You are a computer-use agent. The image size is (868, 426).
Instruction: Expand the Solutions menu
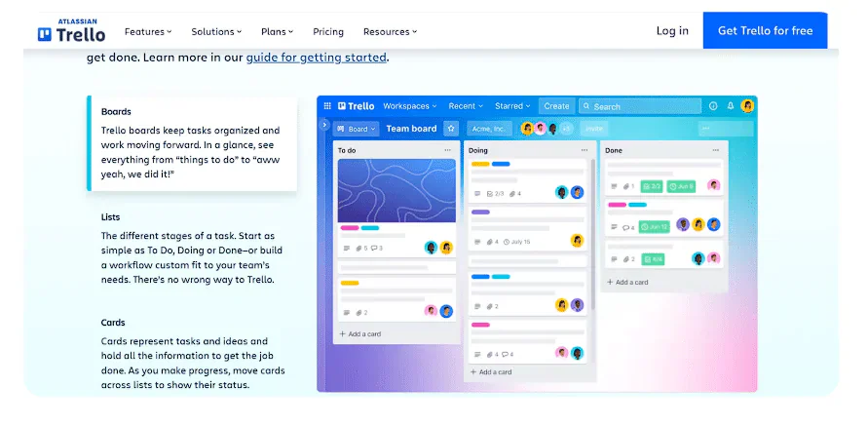coord(216,31)
